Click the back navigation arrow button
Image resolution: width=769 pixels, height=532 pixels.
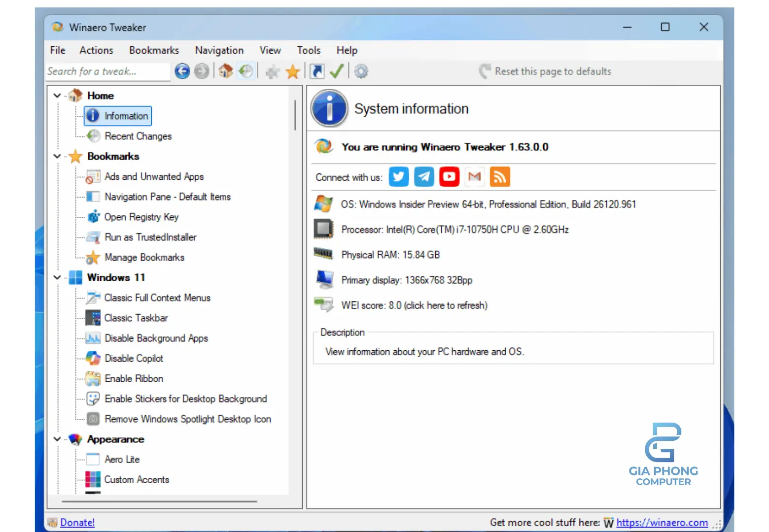(182, 71)
